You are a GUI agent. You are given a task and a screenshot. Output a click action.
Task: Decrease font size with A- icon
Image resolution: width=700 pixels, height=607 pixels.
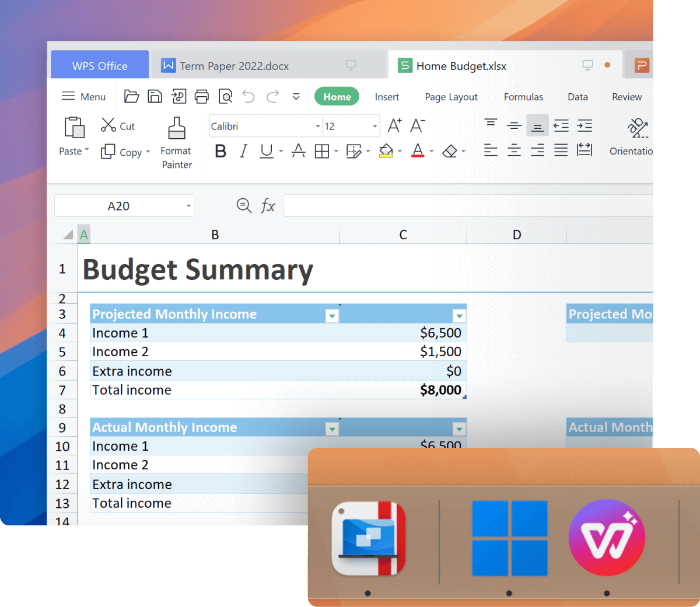pos(418,125)
